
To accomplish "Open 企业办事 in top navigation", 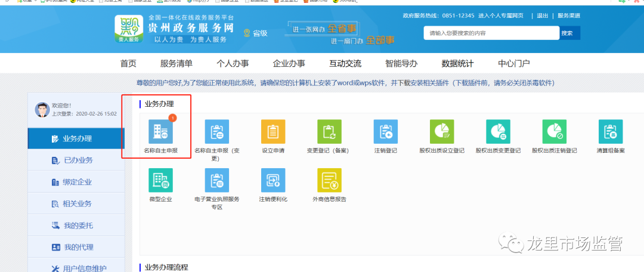I will tap(289, 64).
